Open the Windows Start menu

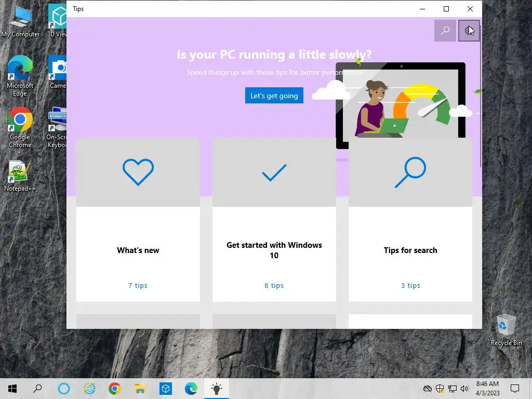(x=12, y=389)
